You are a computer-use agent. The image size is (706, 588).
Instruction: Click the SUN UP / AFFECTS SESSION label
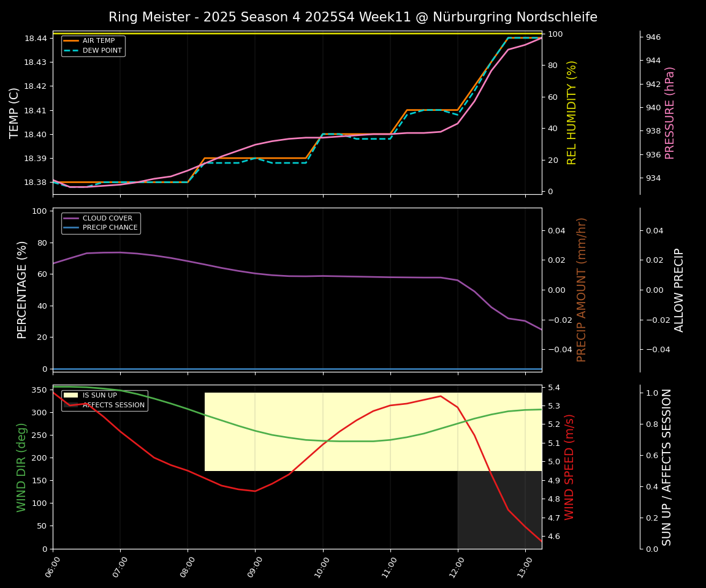(667, 467)
